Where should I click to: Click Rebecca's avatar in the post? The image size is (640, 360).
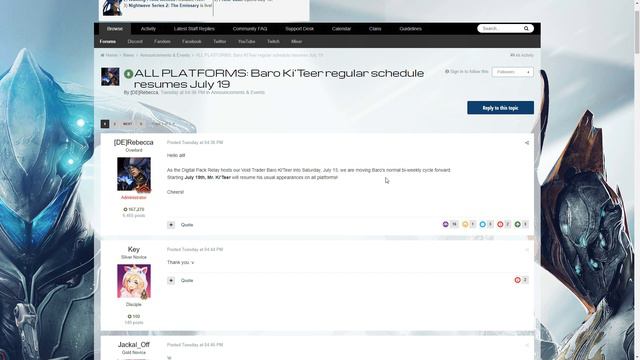point(134,174)
